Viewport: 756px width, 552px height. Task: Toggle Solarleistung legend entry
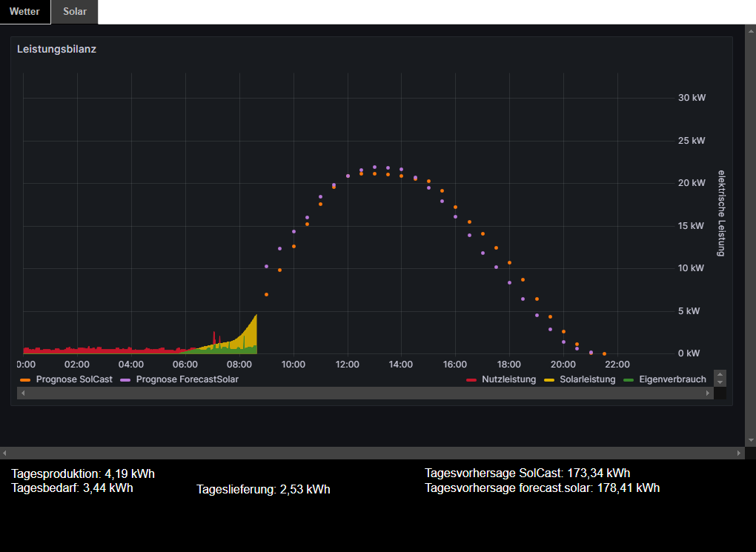pyautogui.click(x=587, y=379)
